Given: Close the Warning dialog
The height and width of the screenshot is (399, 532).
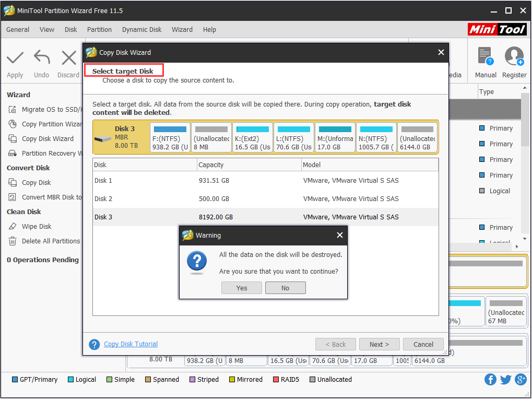Looking at the screenshot, I should (x=340, y=235).
